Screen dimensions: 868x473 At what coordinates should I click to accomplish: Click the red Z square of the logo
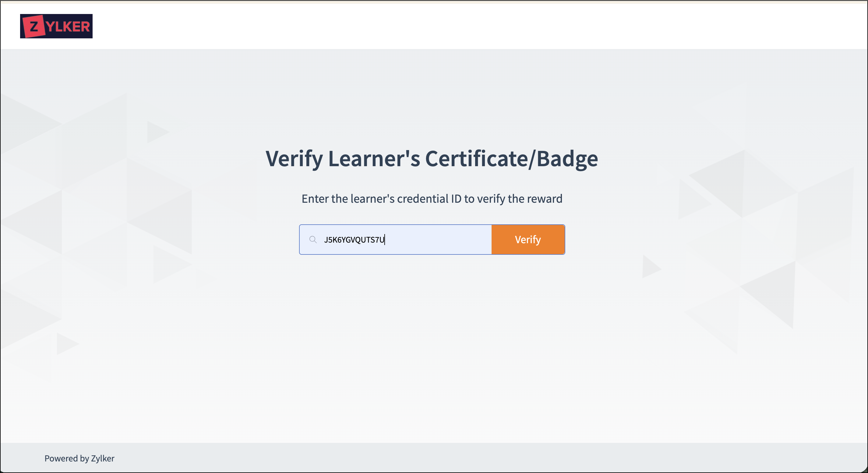34,26
